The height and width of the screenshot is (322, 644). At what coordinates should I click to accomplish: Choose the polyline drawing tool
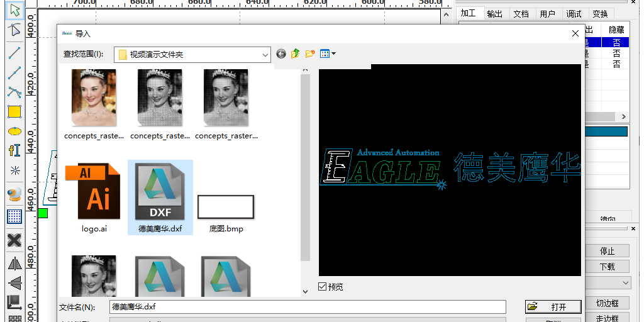pyautogui.click(x=15, y=72)
